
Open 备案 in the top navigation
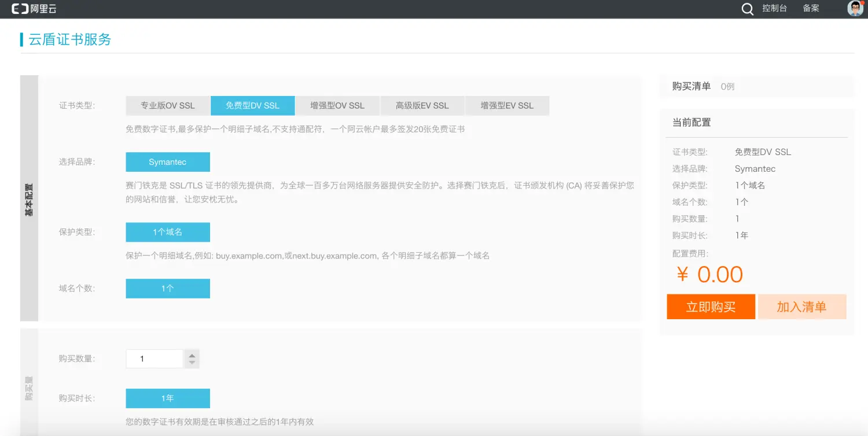[811, 8]
